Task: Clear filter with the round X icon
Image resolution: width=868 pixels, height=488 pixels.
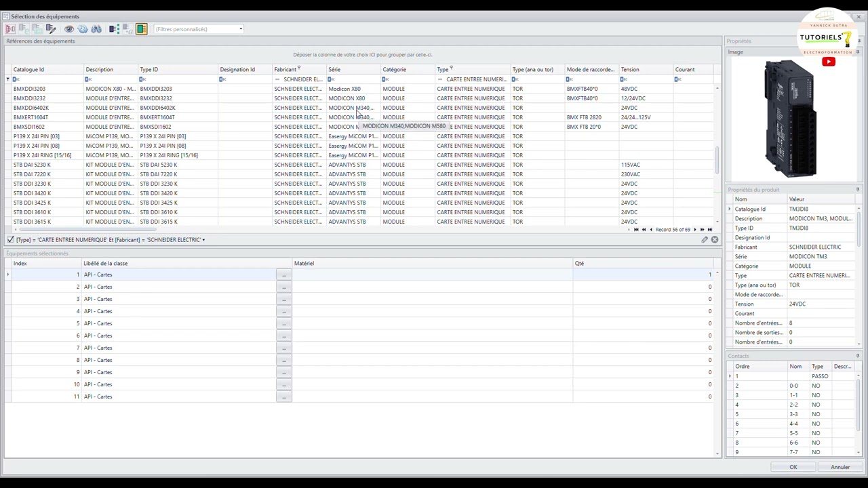Action: [715, 240]
